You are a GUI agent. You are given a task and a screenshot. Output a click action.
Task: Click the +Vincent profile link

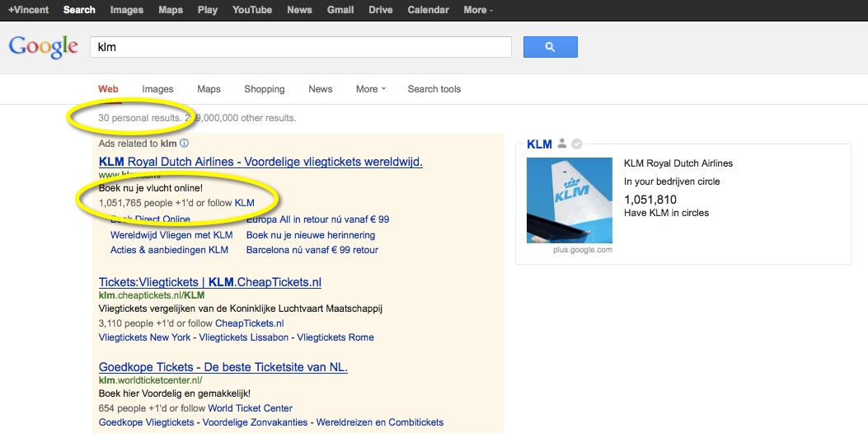[x=29, y=10]
